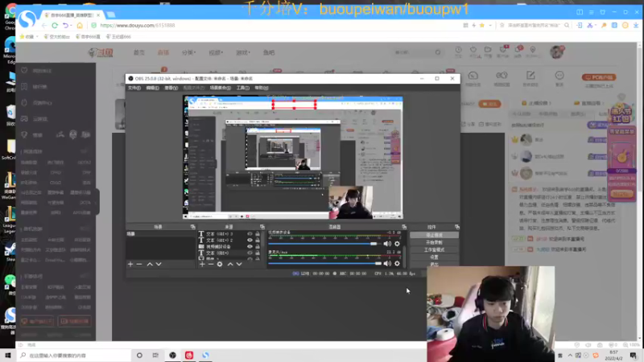Pop out the 控件 dock panel

pos(456,227)
